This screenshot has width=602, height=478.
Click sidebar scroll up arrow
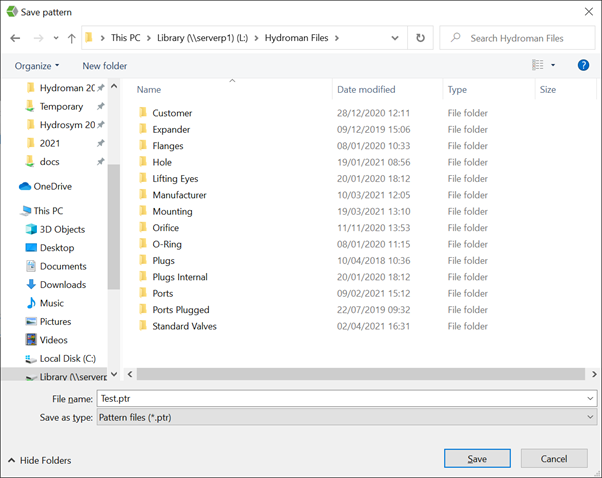[114, 86]
